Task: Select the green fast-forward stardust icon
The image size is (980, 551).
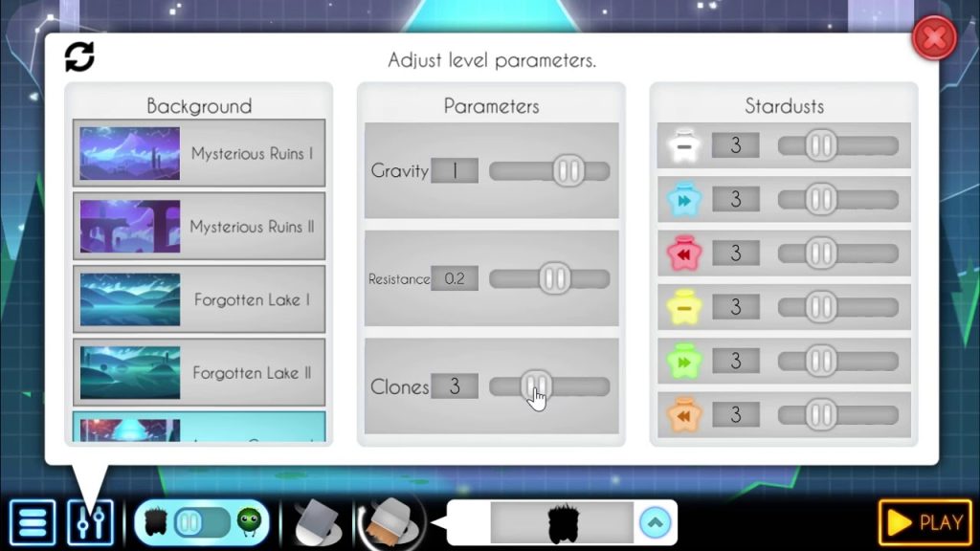Action: click(x=684, y=362)
